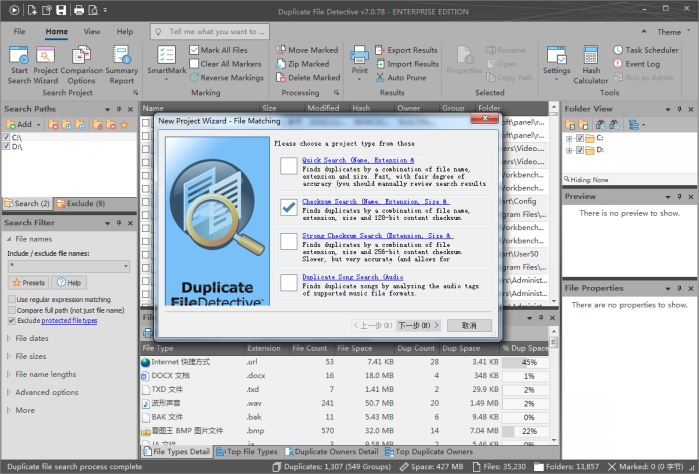
Task: Close the Search Filter panel
Action: coord(130,223)
